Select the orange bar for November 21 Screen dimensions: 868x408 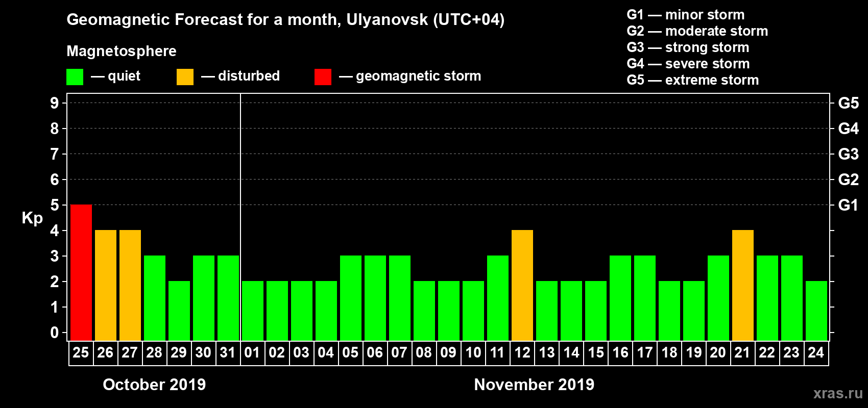[x=743, y=285]
